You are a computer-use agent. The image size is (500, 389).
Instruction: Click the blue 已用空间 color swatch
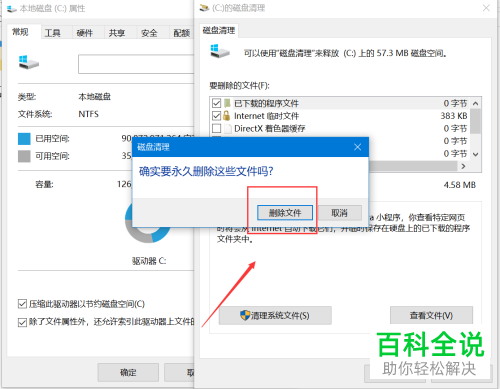(24, 139)
